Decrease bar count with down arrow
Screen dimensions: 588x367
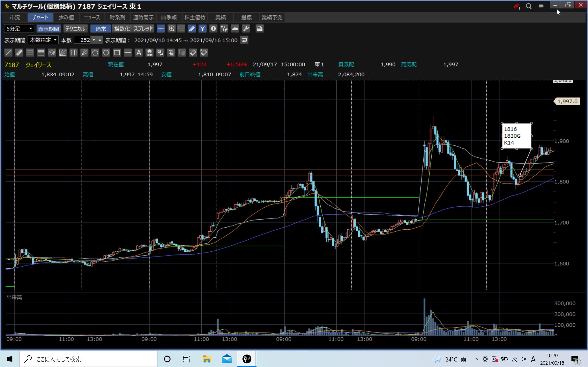click(x=94, y=40)
